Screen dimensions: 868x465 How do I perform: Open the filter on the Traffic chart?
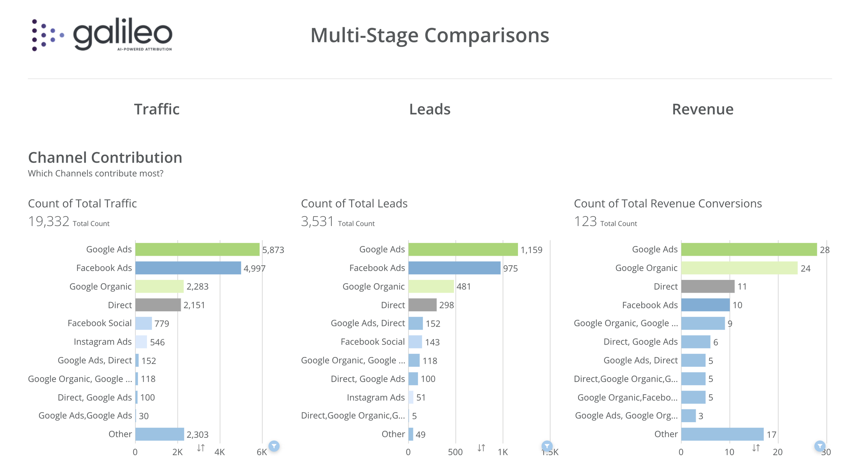click(x=275, y=446)
